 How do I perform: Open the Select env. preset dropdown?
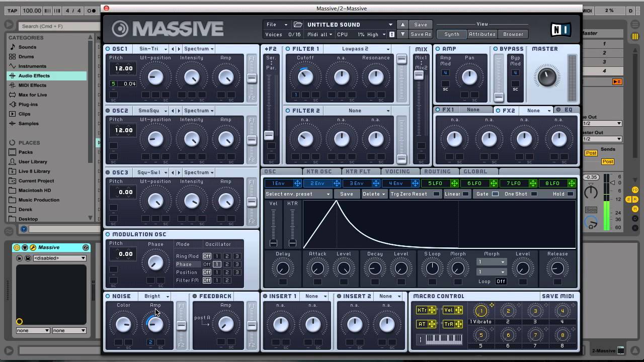298,194
